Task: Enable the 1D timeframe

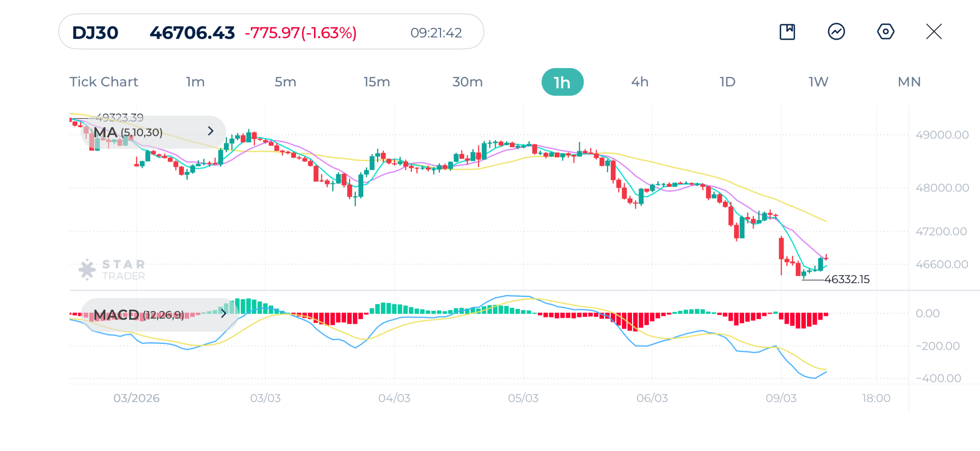Action: (727, 81)
